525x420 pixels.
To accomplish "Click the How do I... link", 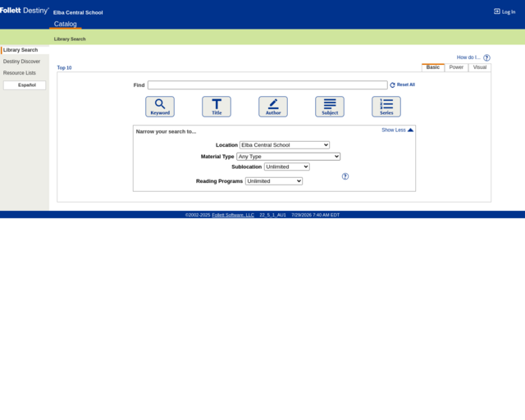I will pos(468,57).
